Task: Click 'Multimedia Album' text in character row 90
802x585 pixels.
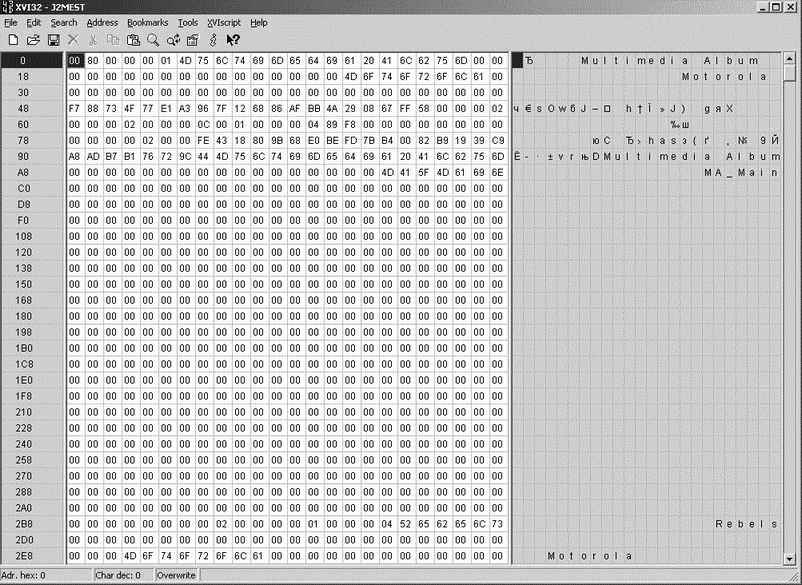Action: 692,156
